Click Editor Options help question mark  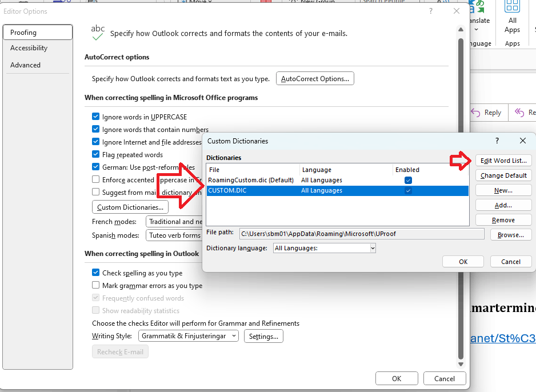click(x=431, y=11)
